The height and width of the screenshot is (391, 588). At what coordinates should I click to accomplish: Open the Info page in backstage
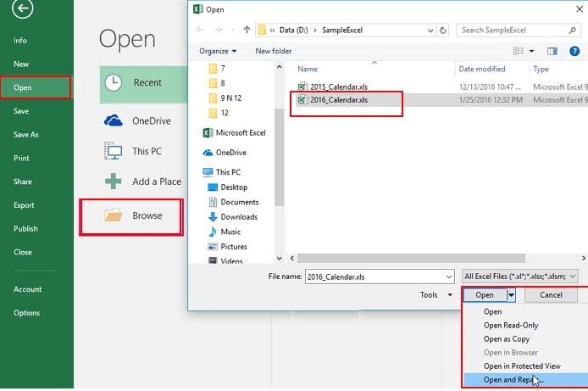[20, 41]
